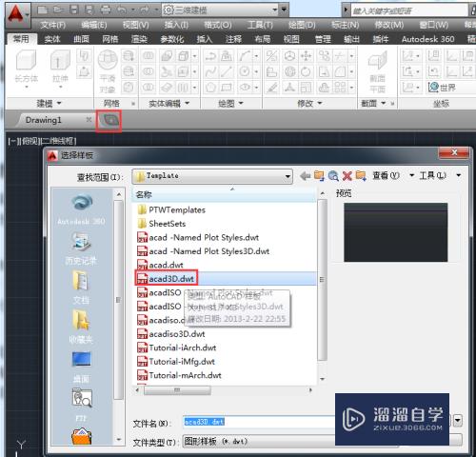Image resolution: width=476 pixels, height=457 pixels.
Task: Open Favorites (收藏夹) in places sidebar
Action: pos(81,328)
